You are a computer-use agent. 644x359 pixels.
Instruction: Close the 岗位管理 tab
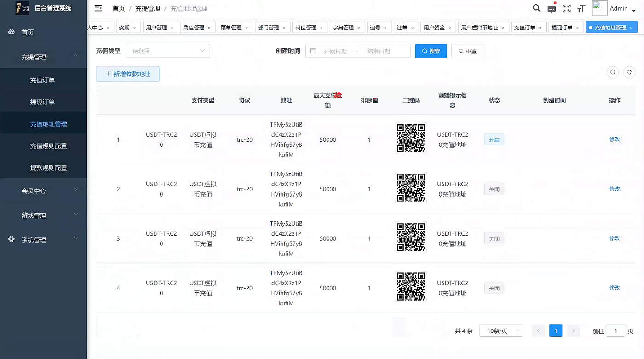(x=321, y=28)
